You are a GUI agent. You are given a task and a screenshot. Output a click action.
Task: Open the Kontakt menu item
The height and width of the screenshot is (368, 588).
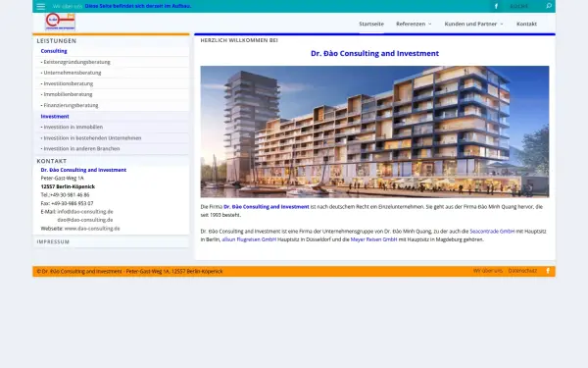click(526, 24)
